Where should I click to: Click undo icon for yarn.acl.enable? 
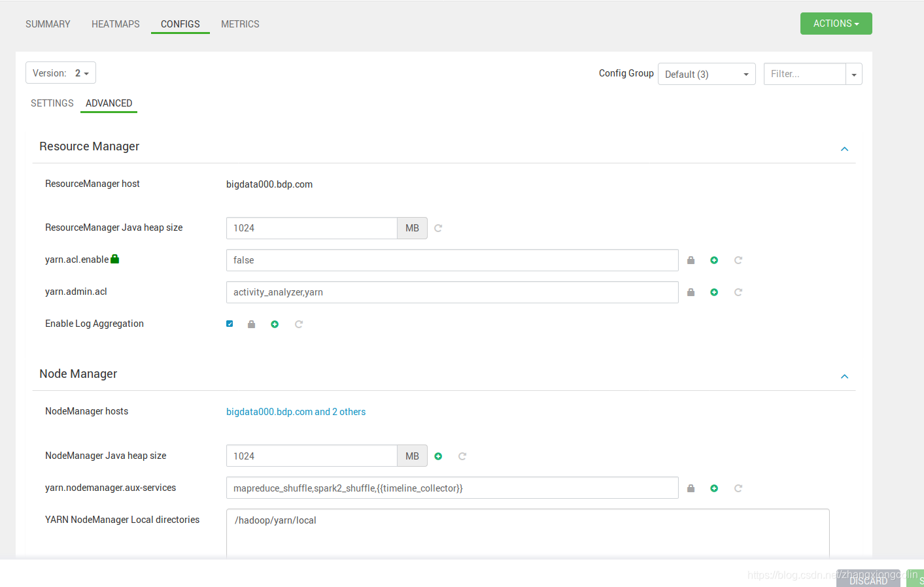(x=738, y=260)
